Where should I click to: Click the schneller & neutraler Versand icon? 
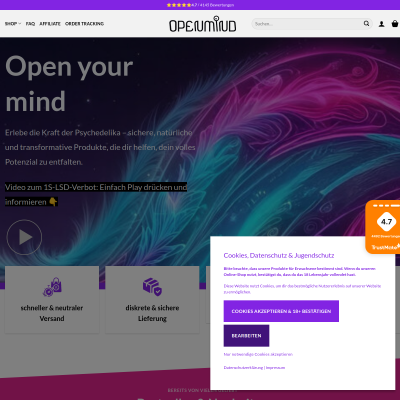point(52,287)
